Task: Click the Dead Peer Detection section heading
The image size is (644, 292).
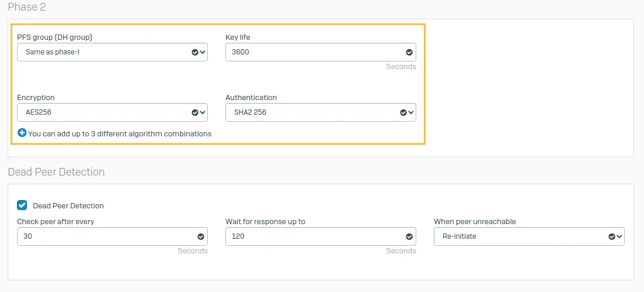Action: [56, 171]
